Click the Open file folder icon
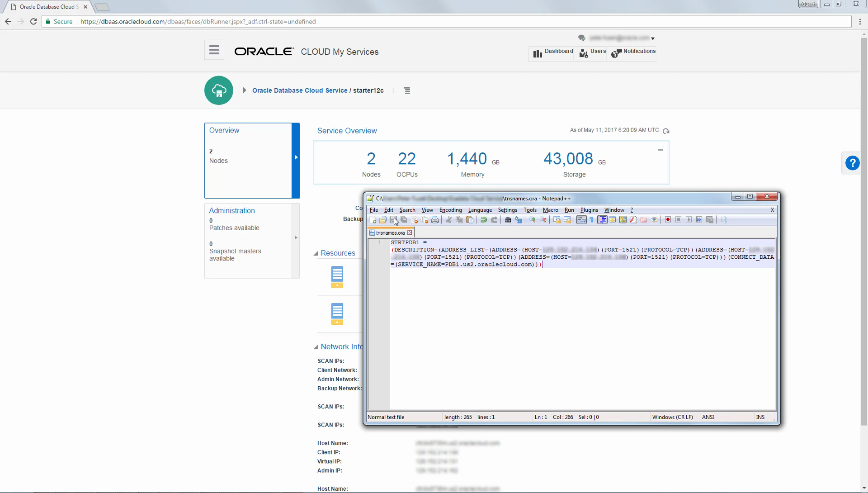Image resolution: width=868 pixels, height=493 pixels. (383, 220)
